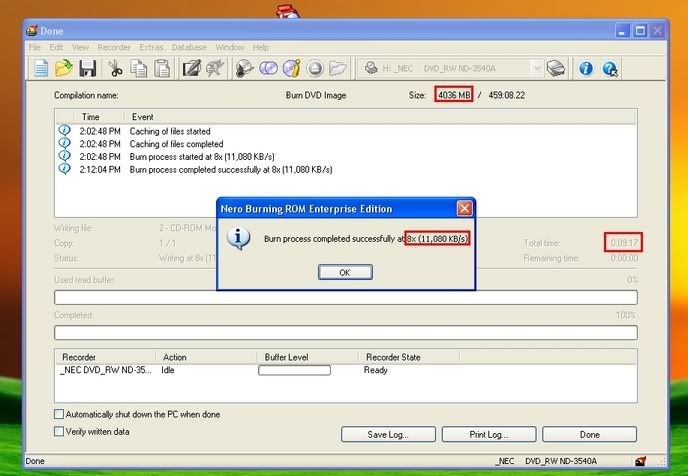
Task: Click the 0:09:17 total time value
Action: point(624,243)
